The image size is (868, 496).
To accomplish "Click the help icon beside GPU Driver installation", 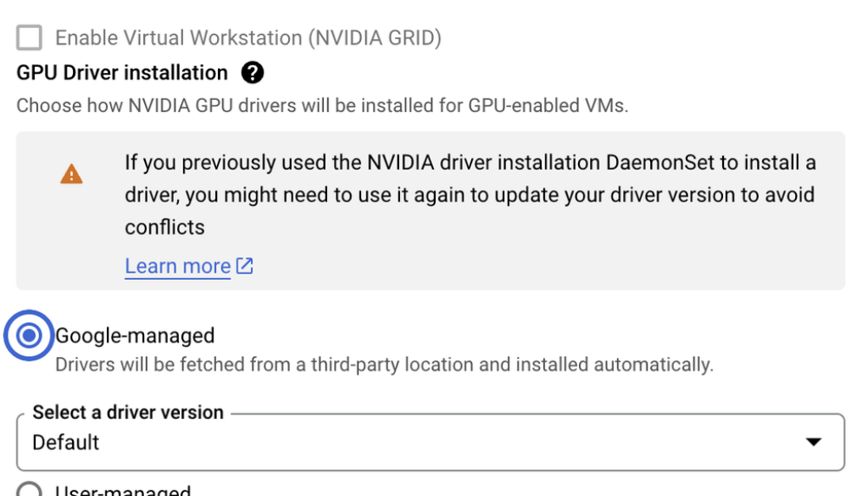I will point(252,73).
